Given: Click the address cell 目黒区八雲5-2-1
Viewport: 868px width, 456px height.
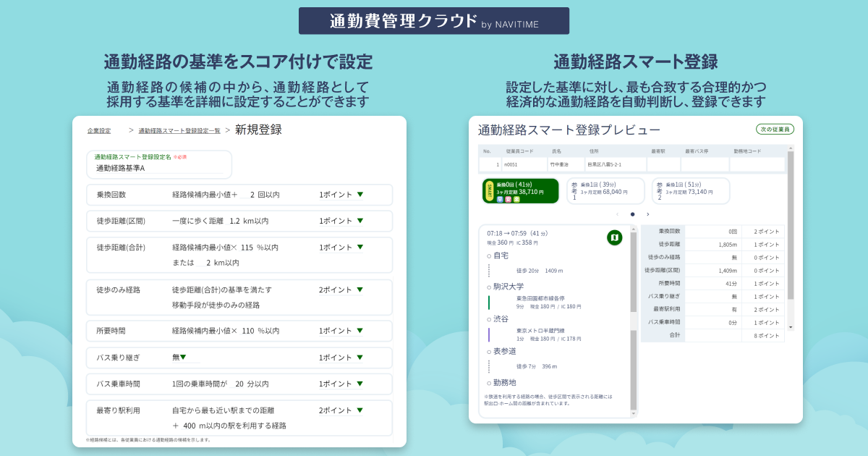Looking at the screenshot, I should point(616,164).
